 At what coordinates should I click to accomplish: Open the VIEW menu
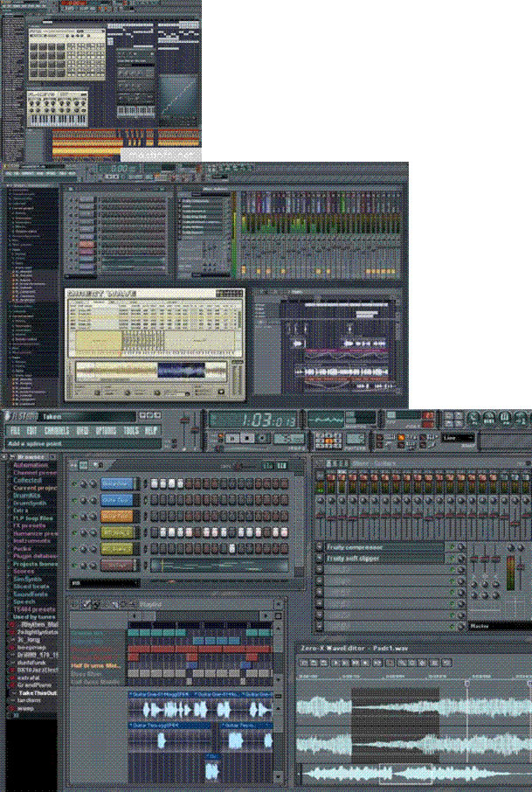tap(82, 430)
